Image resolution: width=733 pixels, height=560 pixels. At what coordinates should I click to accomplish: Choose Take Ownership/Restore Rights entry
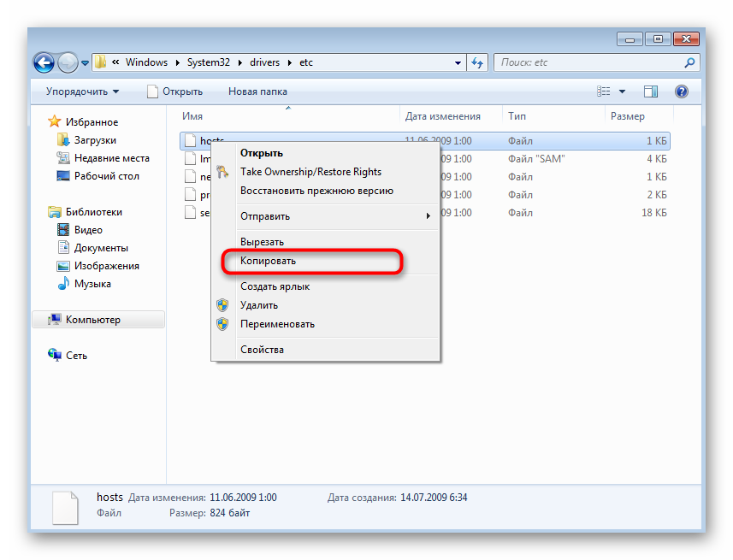[x=310, y=172]
